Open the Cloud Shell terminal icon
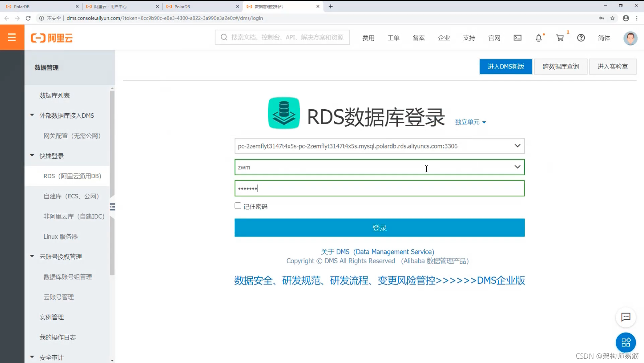This screenshot has width=644, height=363. pyautogui.click(x=517, y=38)
